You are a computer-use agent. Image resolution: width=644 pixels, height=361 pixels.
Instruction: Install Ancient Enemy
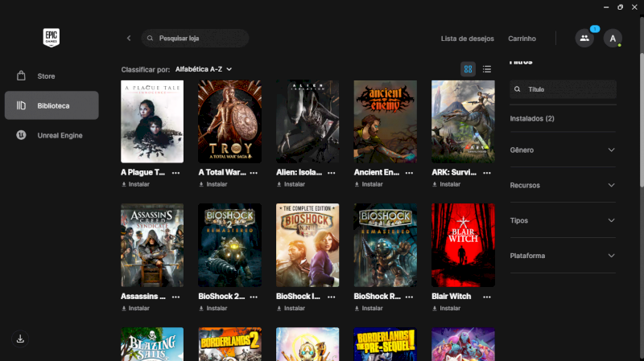369,185
